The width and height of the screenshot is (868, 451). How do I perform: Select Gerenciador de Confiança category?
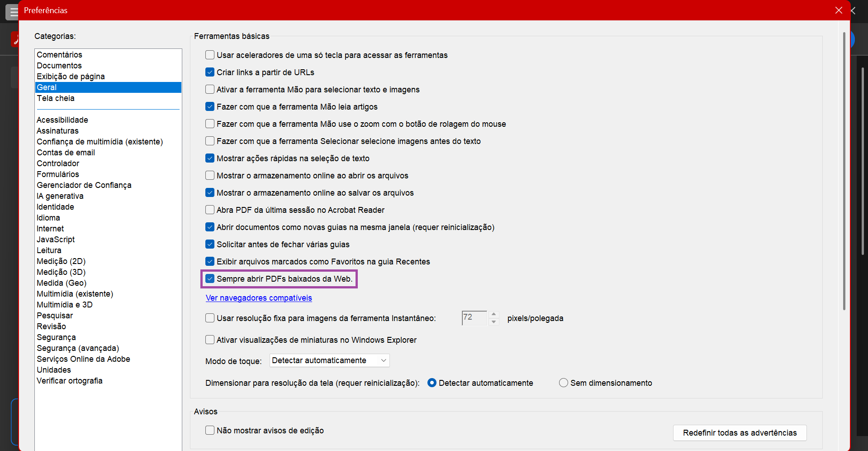(x=108, y=185)
